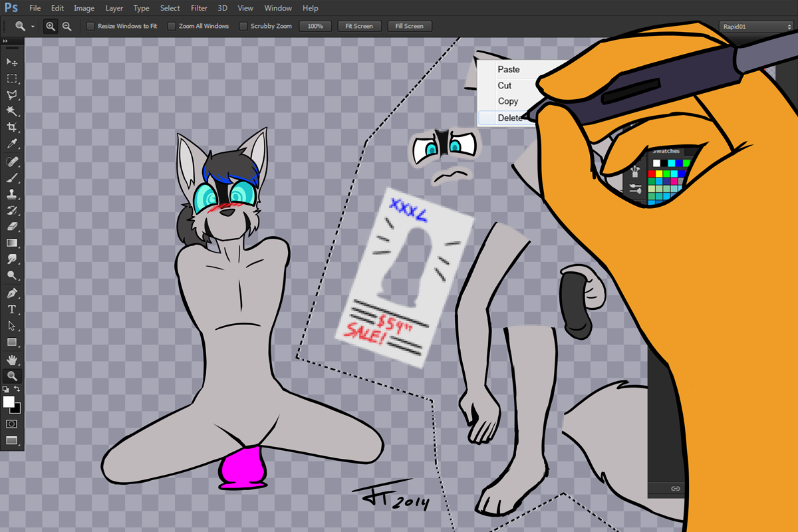Open the Filter menu
Viewport: 798px width, 532px height.
pyautogui.click(x=199, y=8)
